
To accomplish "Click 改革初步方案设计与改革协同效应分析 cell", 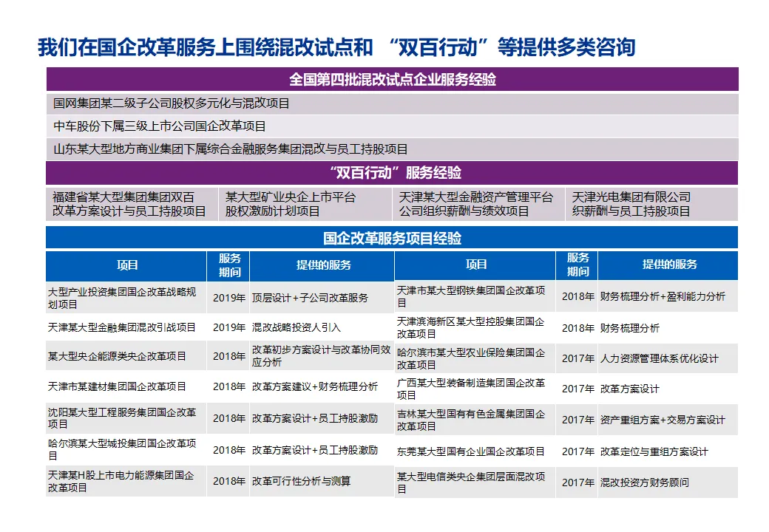I will click(322, 356).
